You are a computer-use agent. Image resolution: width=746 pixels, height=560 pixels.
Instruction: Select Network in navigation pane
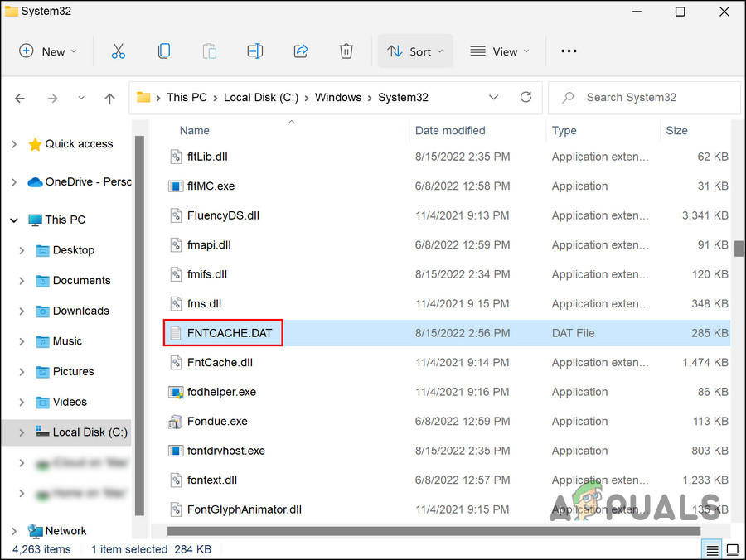pyautogui.click(x=65, y=531)
